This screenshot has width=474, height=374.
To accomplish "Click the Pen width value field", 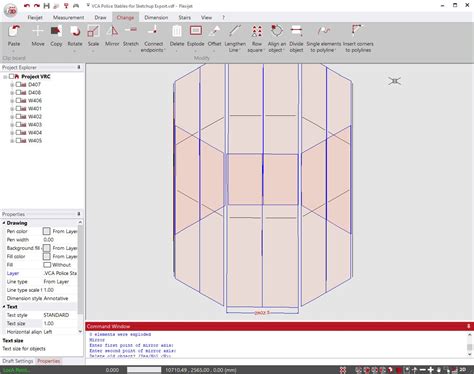I will click(60, 240).
